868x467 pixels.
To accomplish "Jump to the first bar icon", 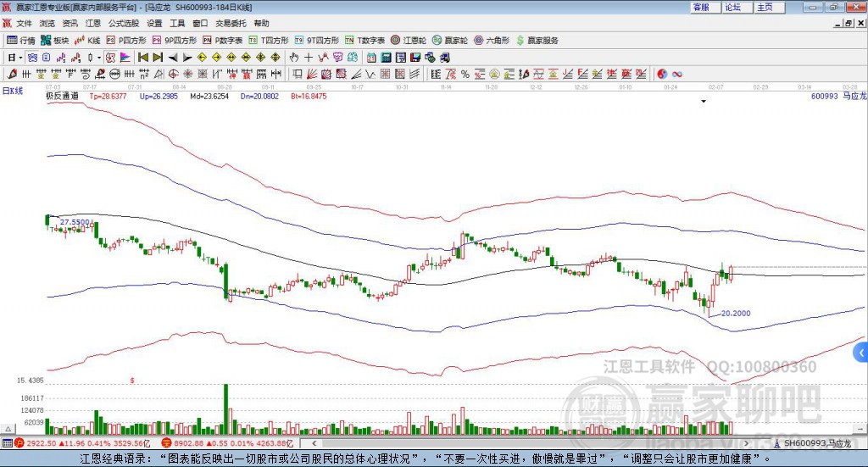I will click(x=143, y=58).
